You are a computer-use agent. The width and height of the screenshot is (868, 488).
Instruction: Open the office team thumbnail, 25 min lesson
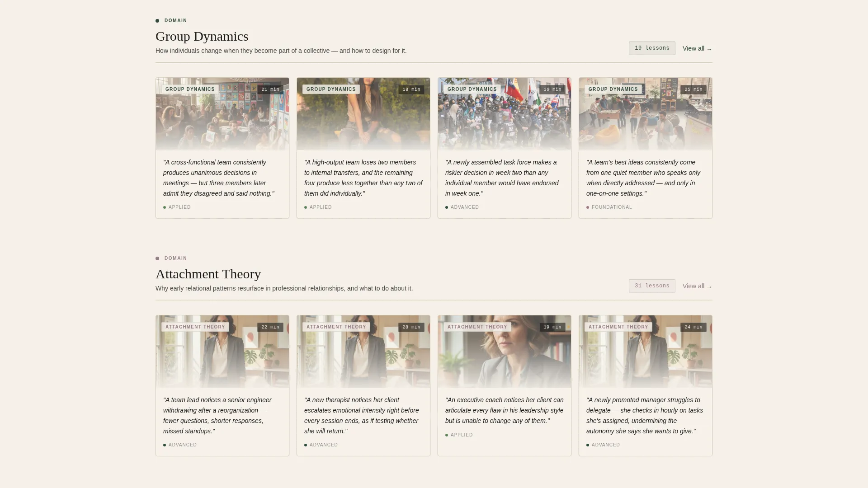click(x=646, y=114)
